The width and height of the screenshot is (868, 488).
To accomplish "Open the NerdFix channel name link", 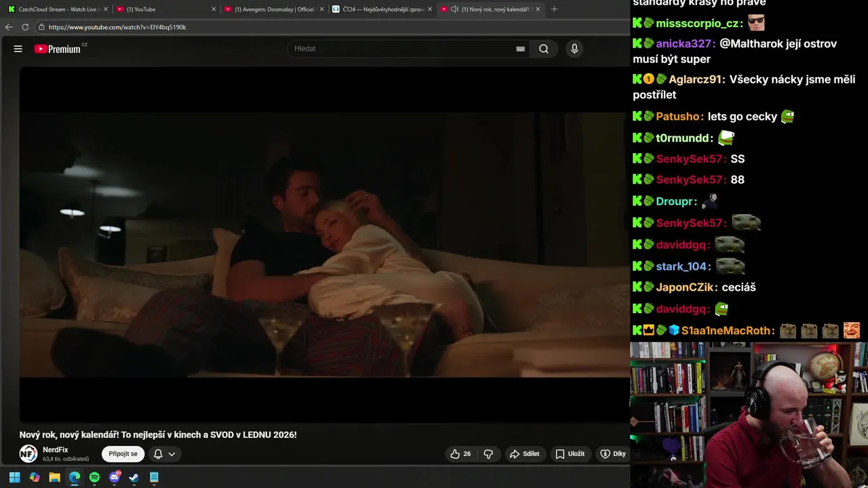I will 56,449.
